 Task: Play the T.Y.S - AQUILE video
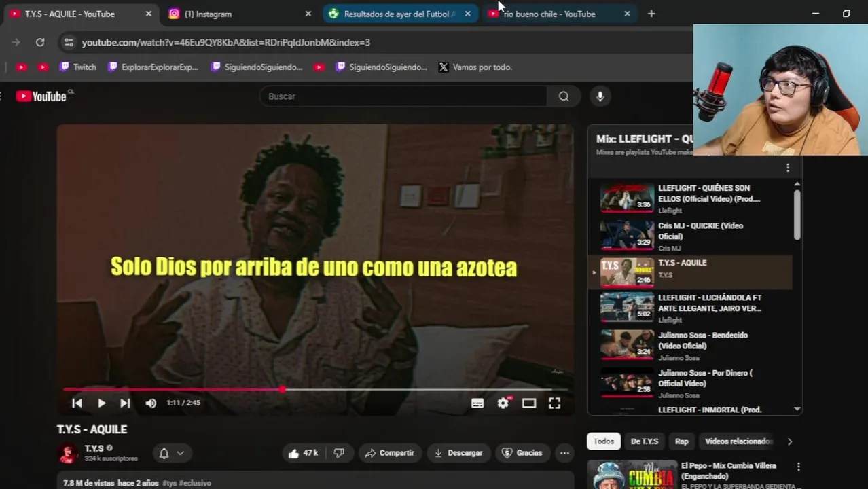(101, 403)
